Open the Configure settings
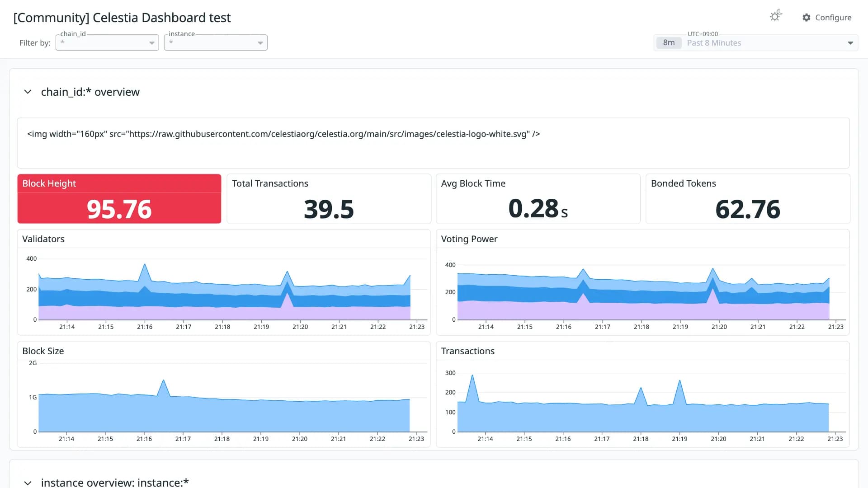Screen dimensions: 868x488 827,18
